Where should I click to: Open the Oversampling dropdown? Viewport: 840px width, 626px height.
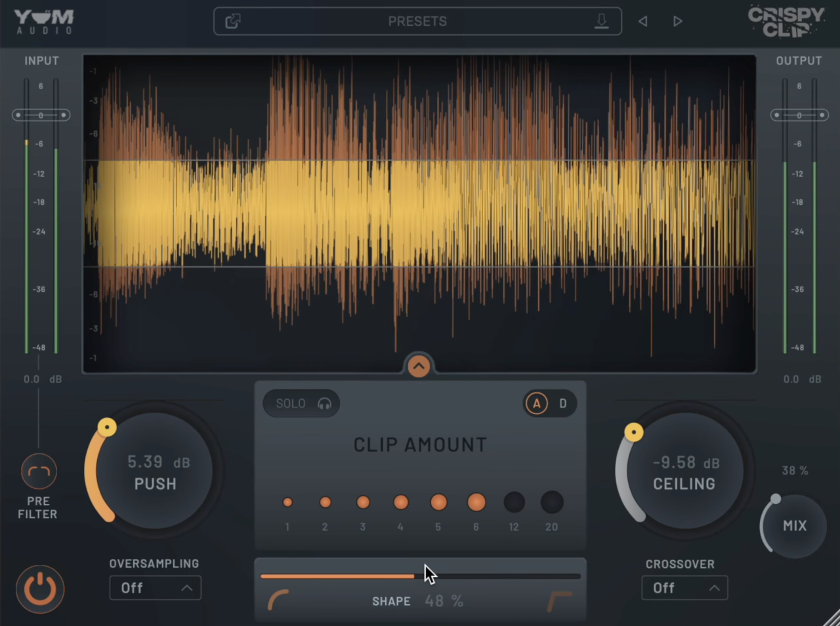[156, 588]
